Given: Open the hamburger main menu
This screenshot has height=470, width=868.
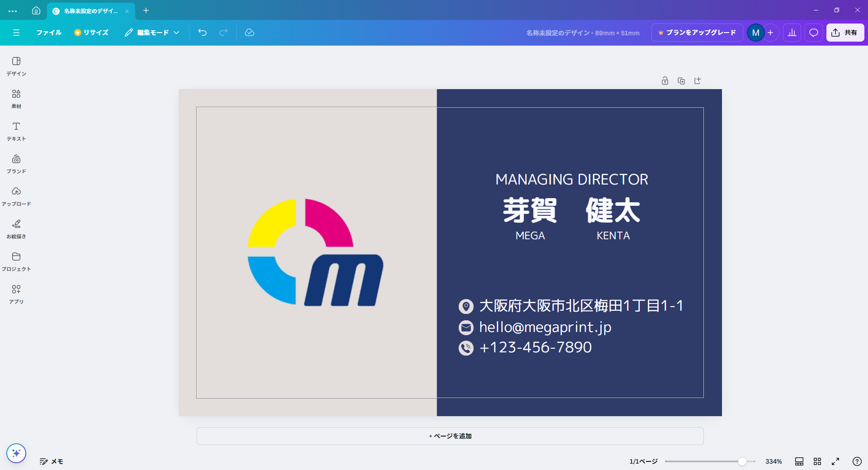Looking at the screenshot, I should (x=16, y=33).
